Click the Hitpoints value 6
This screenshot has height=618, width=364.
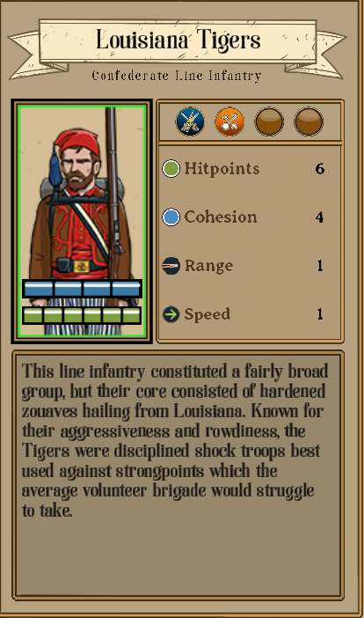coord(319,169)
